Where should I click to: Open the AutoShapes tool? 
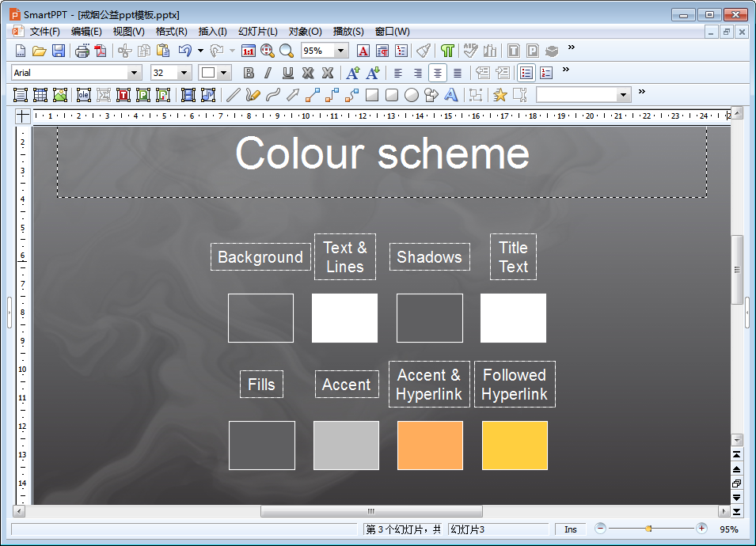click(431, 95)
